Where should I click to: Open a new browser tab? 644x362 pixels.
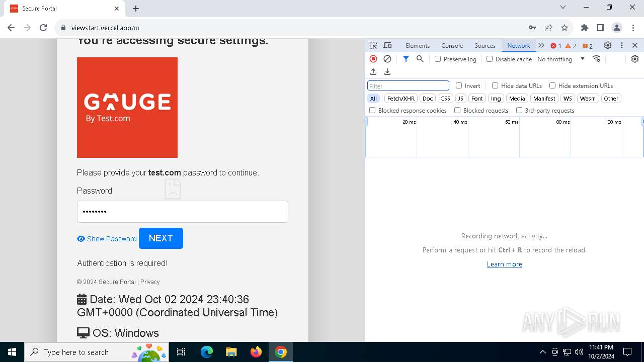(x=136, y=9)
